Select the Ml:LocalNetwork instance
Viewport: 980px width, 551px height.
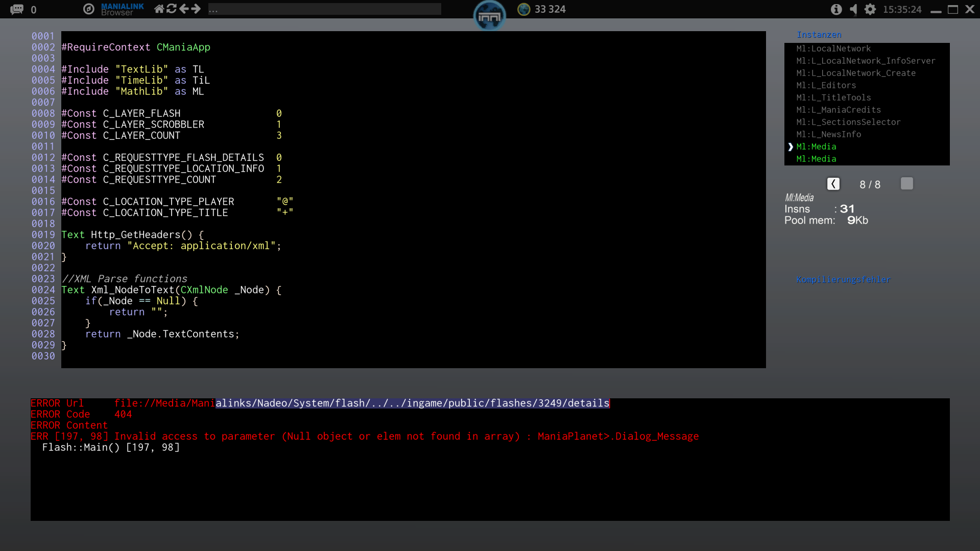pos(833,49)
